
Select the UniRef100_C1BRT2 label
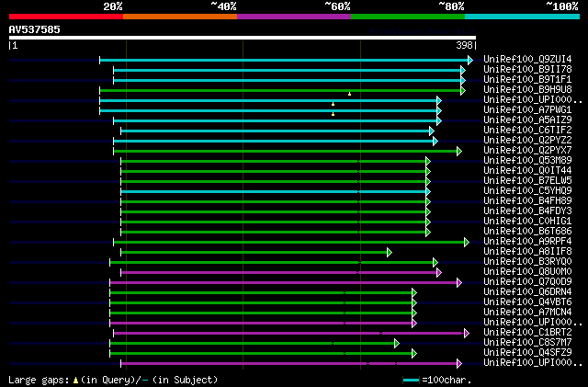527,333
